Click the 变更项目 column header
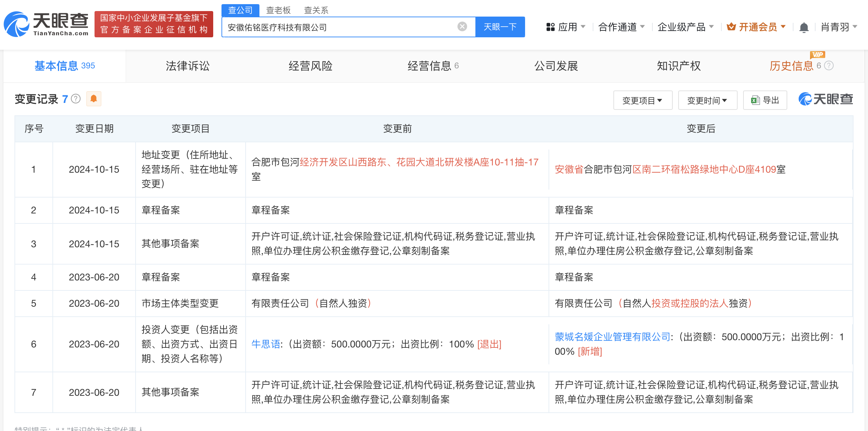 click(x=190, y=128)
